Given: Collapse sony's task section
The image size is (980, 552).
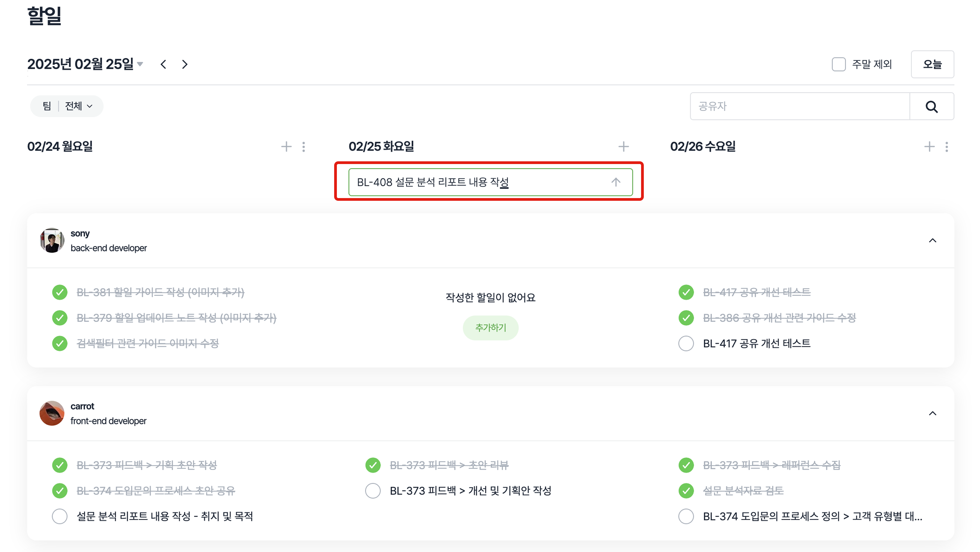Looking at the screenshot, I should 932,240.
